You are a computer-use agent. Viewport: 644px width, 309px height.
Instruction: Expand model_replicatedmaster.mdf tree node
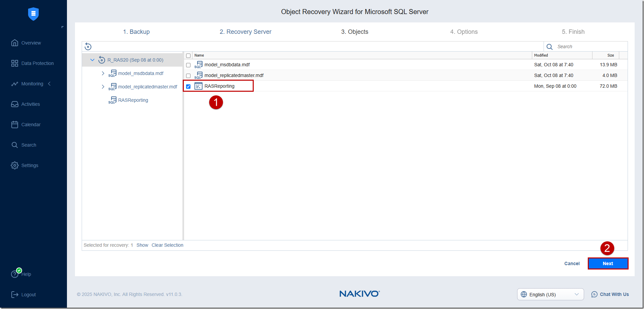[x=103, y=87]
